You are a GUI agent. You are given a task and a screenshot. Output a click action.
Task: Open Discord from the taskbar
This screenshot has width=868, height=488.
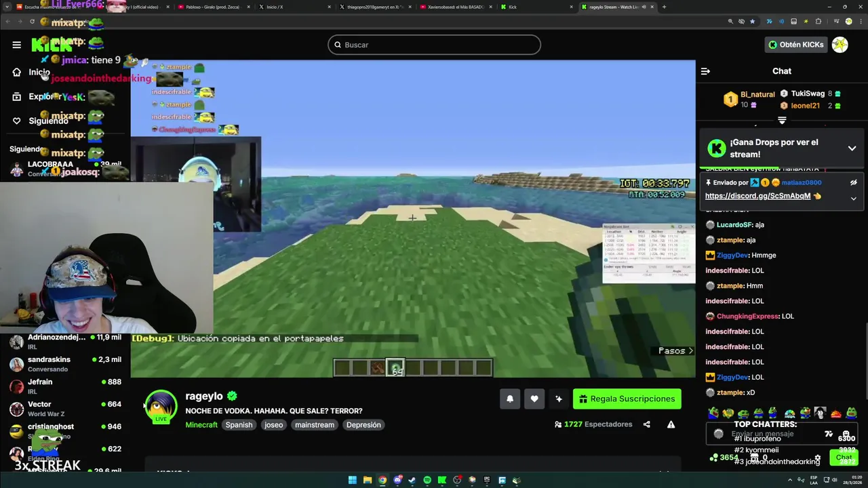(x=397, y=480)
